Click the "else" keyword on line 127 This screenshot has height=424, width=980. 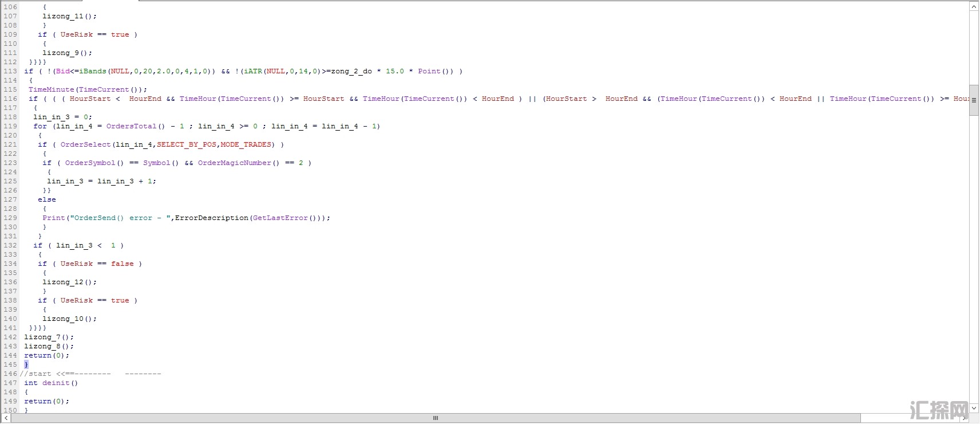click(x=47, y=199)
